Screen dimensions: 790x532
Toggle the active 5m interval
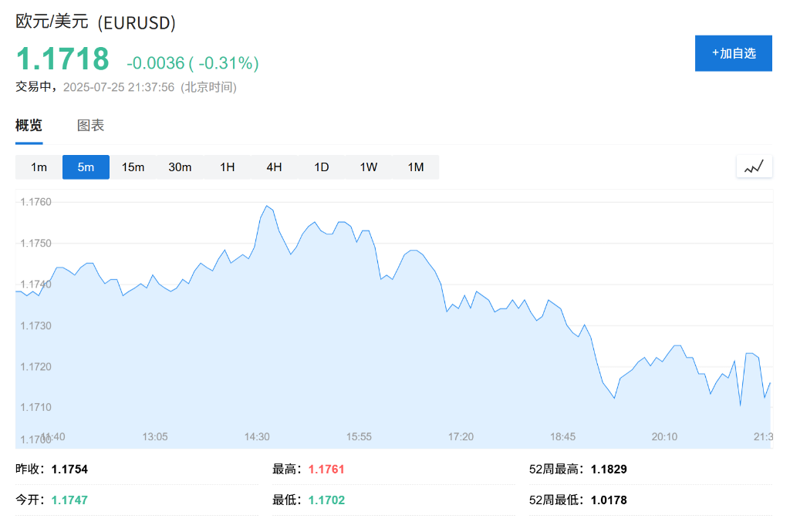pyautogui.click(x=86, y=167)
